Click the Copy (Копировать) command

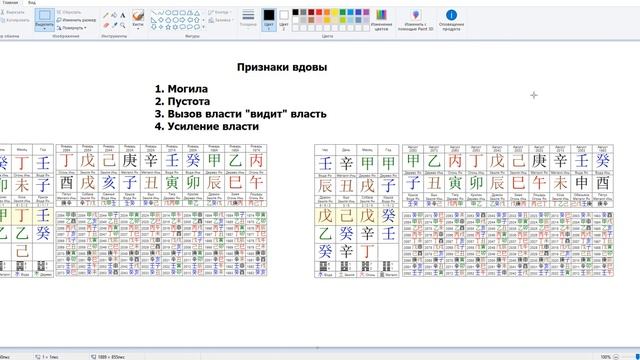[x=15, y=20]
